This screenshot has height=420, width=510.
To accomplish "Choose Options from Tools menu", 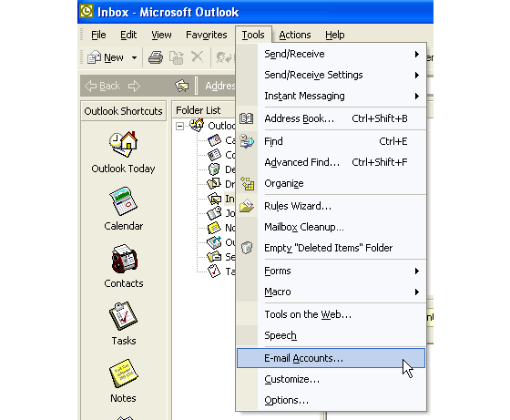I will (331, 400).
